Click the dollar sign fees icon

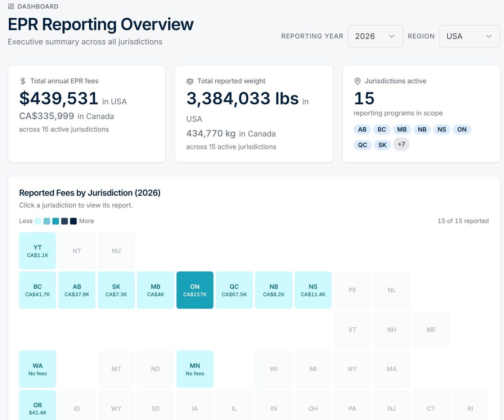click(23, 81)
